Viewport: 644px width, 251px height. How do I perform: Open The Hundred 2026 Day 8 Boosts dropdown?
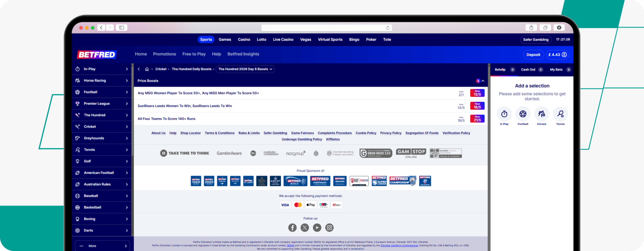click(x=245, y=69)
